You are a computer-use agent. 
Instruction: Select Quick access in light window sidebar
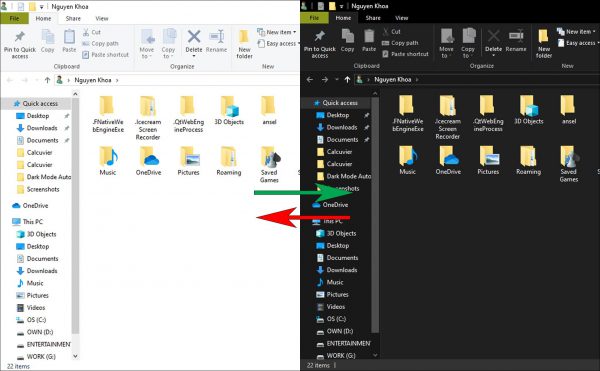tap(36, 103)
